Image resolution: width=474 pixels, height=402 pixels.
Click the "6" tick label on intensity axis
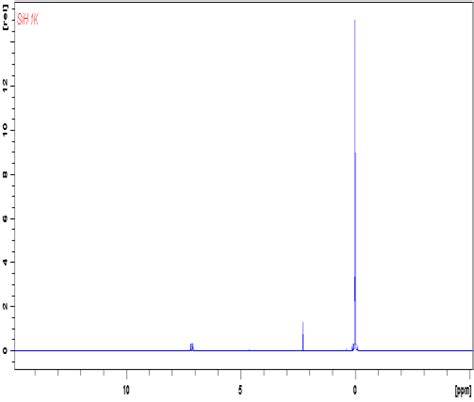5,218
